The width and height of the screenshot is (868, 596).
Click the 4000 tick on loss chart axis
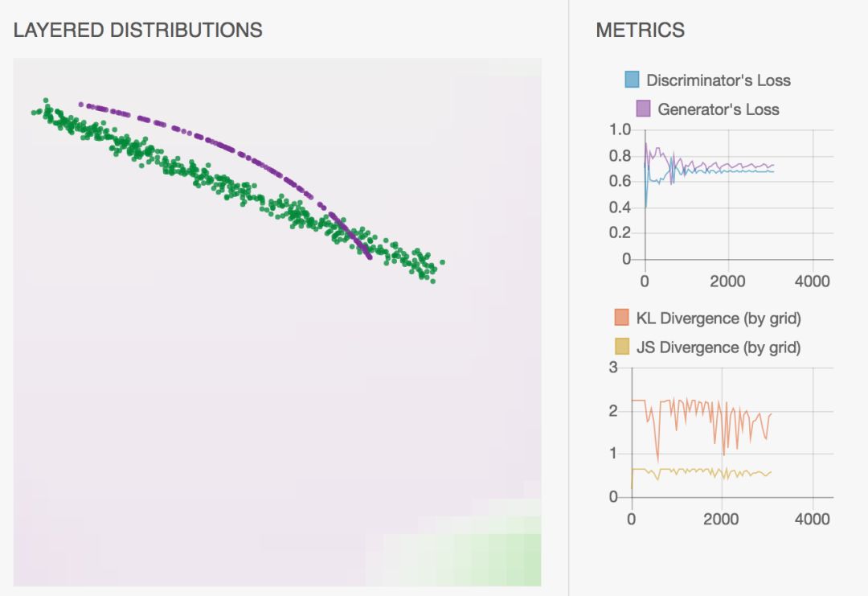[812, 282]
